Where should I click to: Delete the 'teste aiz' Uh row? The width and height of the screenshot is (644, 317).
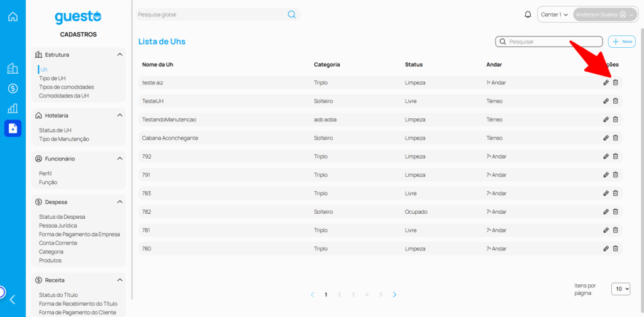[616, 82]
